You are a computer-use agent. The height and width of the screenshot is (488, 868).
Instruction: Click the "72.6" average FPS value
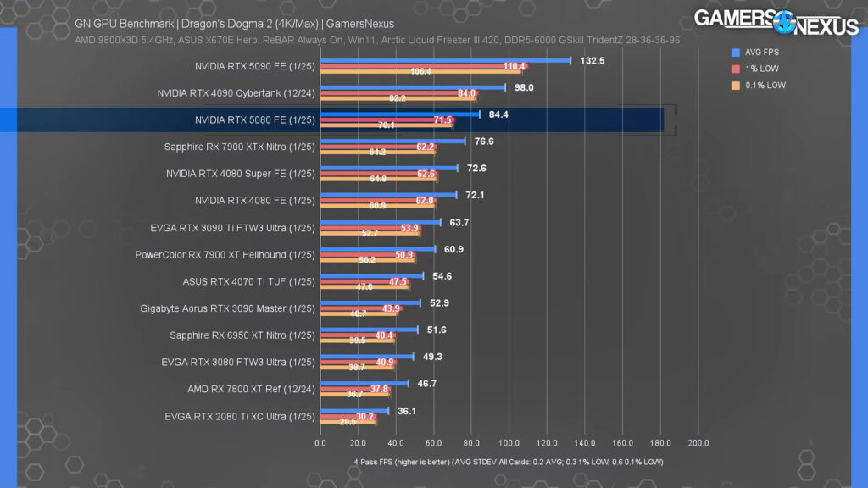[476, 169]
